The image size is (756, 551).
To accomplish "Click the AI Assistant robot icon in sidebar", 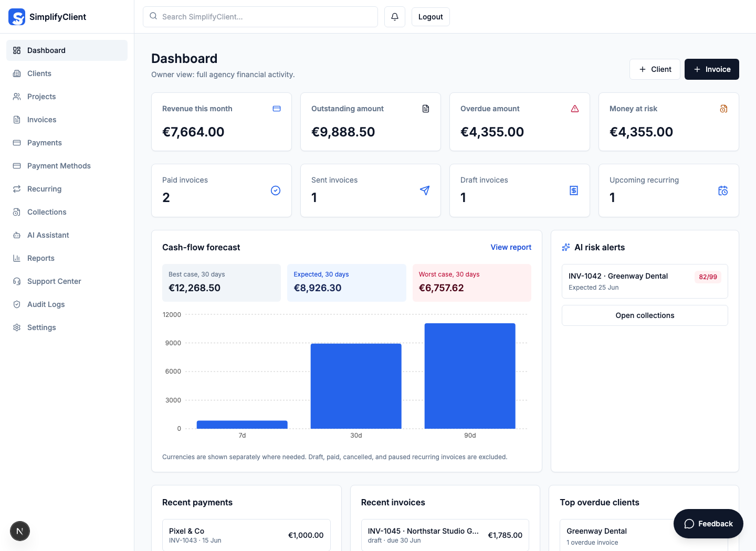I will pyautogui.click(x=17, y=235).
